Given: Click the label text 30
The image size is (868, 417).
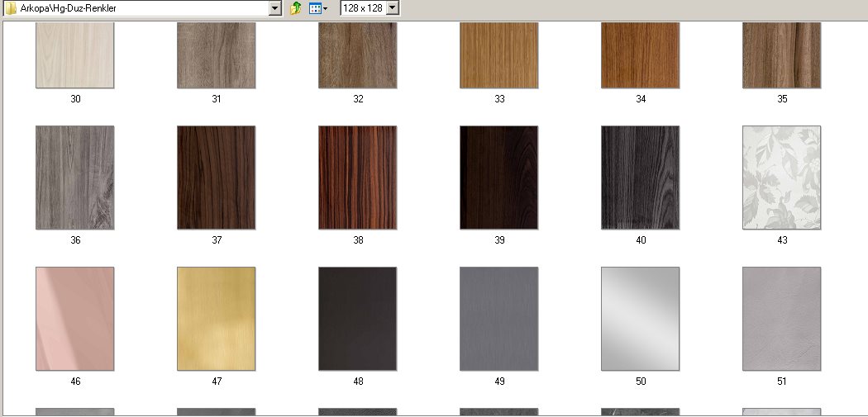Looking at the screenshot, I should point(75,99).
